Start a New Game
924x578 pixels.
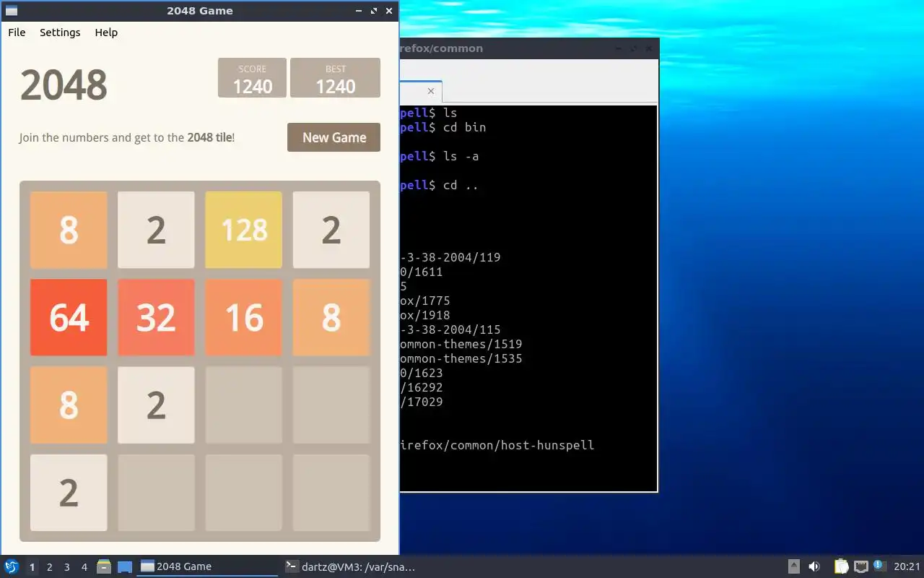[x=334, y=137]
